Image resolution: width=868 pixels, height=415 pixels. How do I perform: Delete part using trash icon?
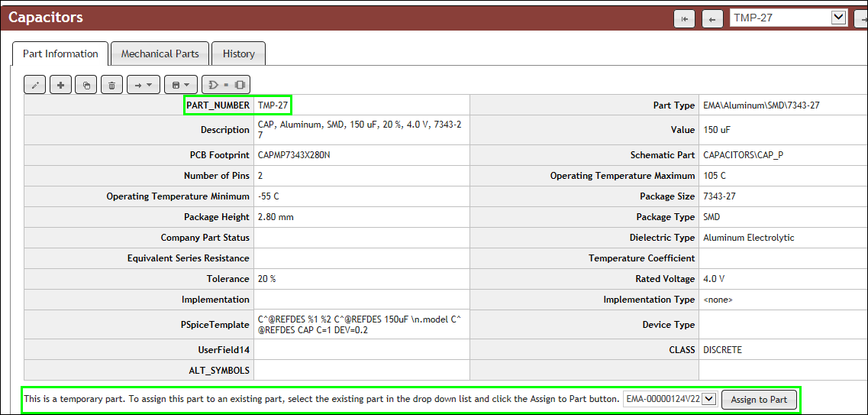(x=111, y=85)
